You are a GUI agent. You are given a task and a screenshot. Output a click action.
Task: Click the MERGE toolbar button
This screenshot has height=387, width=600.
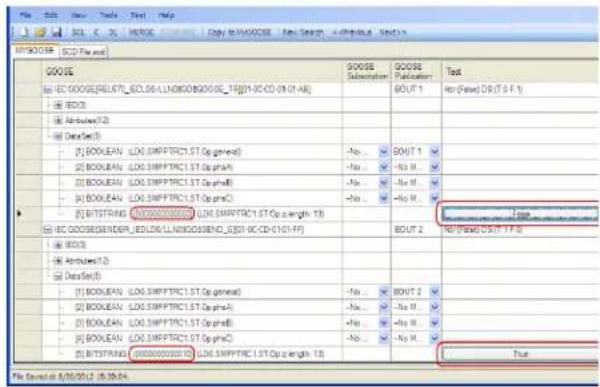[x=141, y=33]
